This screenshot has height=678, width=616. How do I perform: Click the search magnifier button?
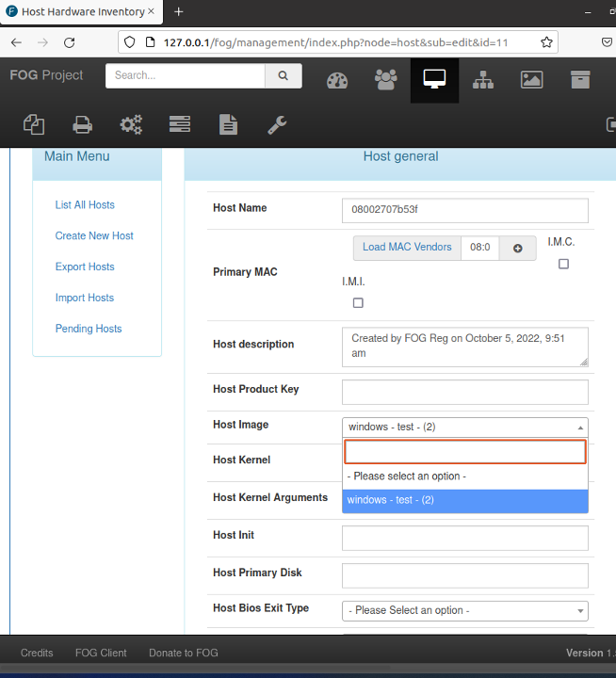click(x=283, y=76)
